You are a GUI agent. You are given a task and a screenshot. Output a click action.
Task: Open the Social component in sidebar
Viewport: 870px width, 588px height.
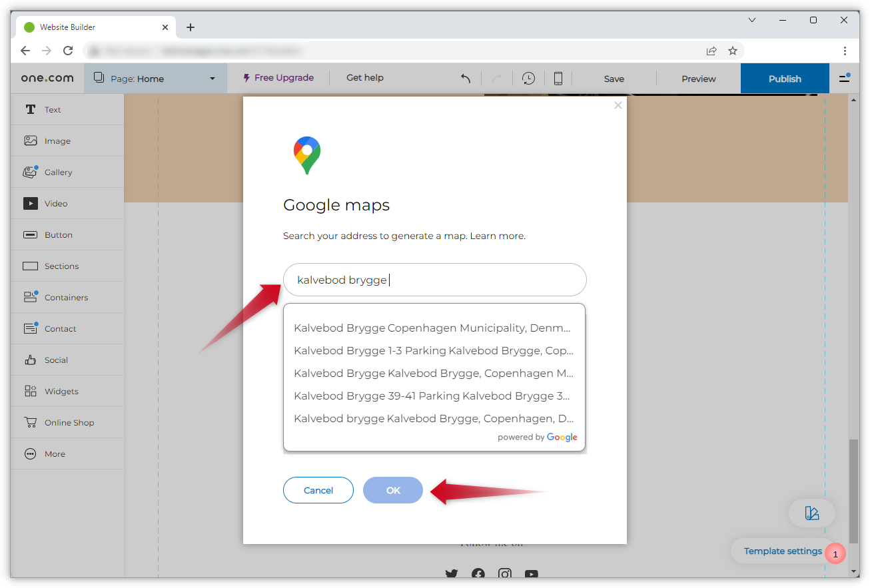click(67, 360)
